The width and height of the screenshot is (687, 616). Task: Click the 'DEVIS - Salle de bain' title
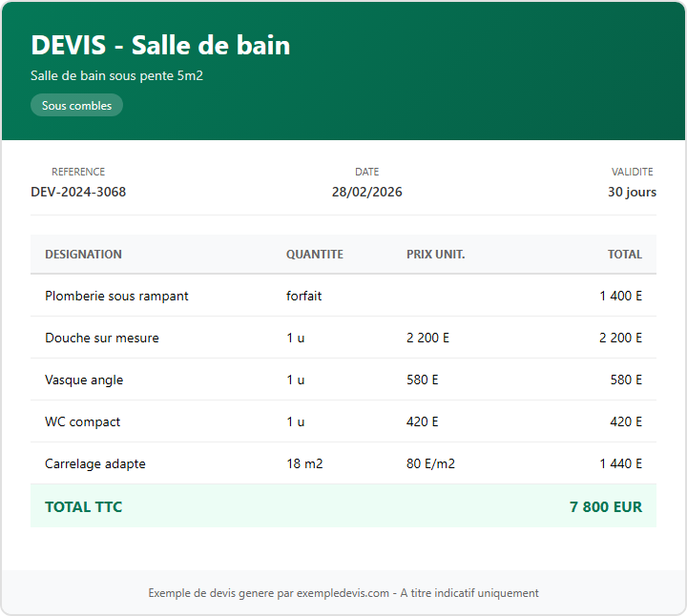[160, 45]
